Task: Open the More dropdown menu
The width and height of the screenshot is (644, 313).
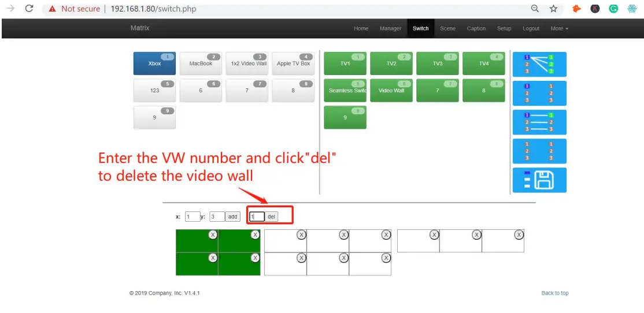Action: click(560, 28)
